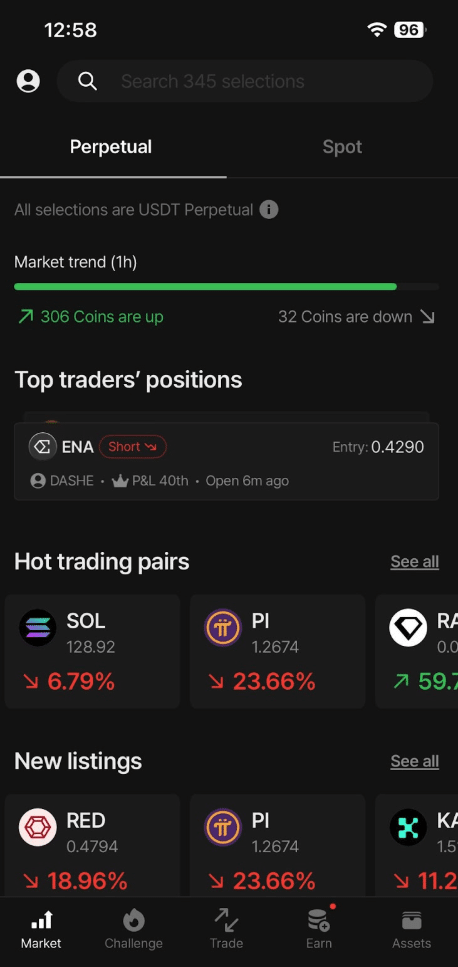
Task: Open the Challenge flame icon
Action: point(133,921)
